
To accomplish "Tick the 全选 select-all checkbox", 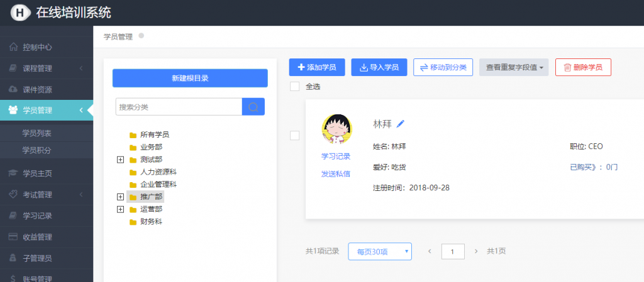I will (294, 87).
